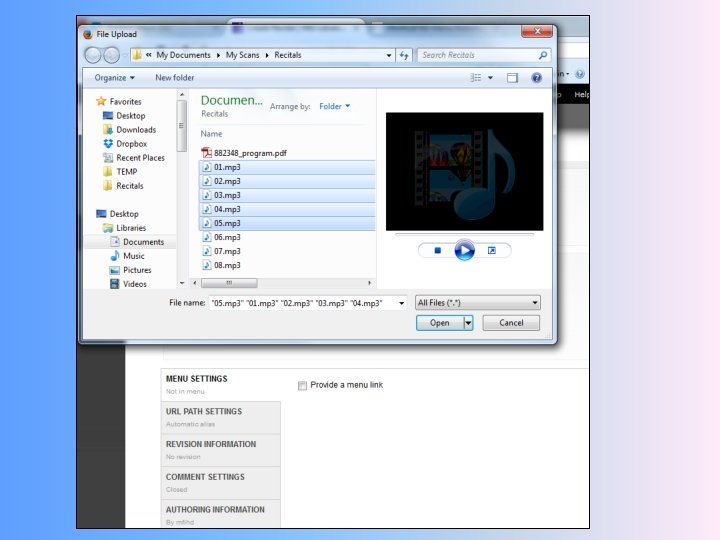This screenshot has width=720, height=540.
Task: Navigate to My Documents breadcrumb
Action: point(183,55)
